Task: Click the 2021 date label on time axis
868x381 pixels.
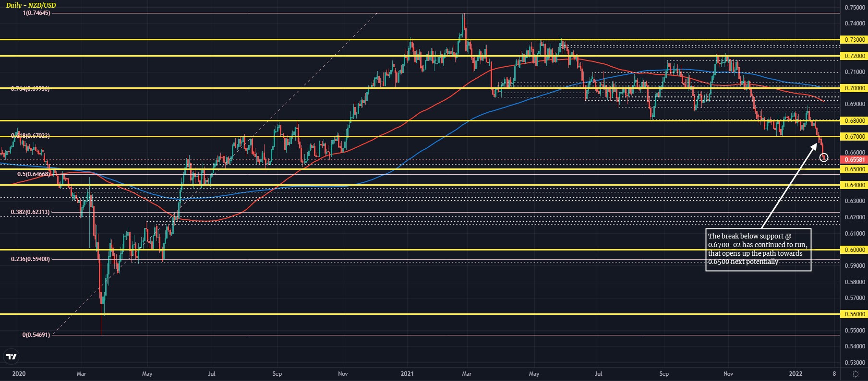Action: [408, 373]
